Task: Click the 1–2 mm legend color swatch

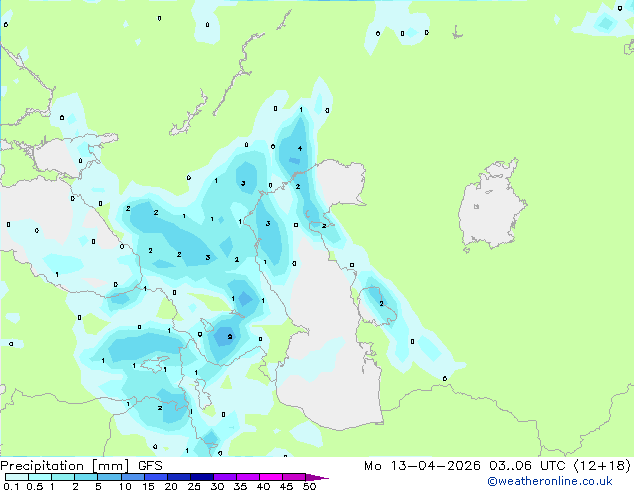Action: (x=63, y=477)
